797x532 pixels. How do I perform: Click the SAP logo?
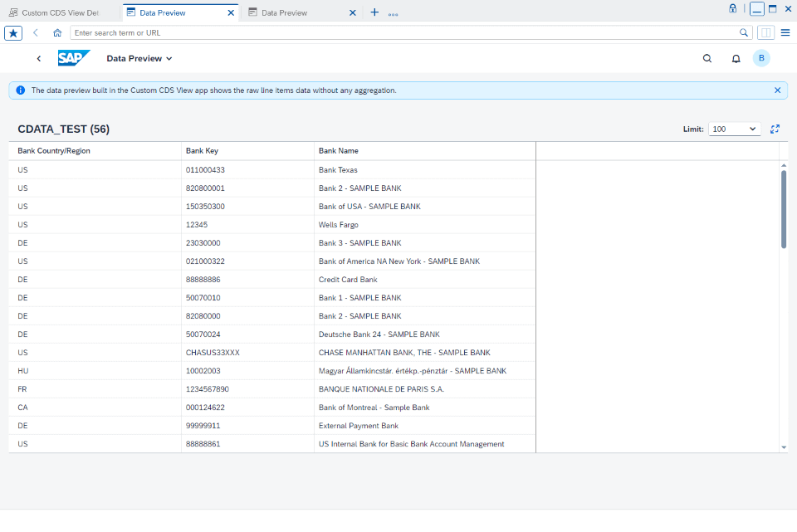point(73,58)
